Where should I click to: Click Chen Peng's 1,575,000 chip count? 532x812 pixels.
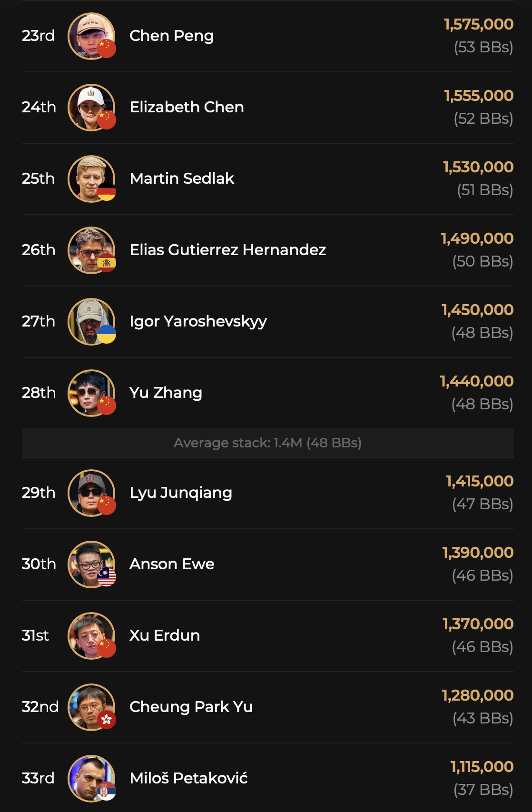478,24
